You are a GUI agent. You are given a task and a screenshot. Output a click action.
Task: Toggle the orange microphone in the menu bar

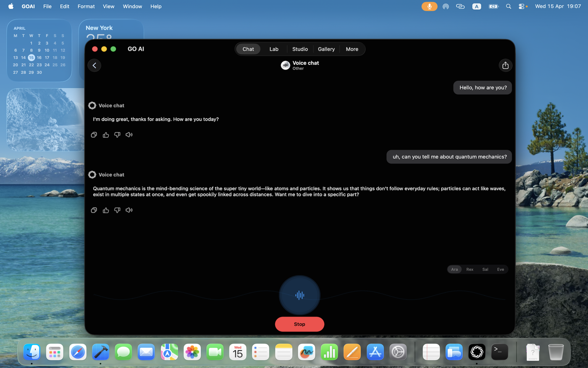(x=429, y=6)
